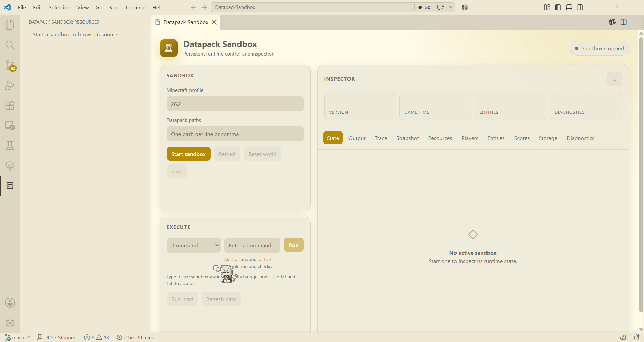Viewport: 644px width, 342px height.
Task: Click the Reload button
Action: click(227, 154)
